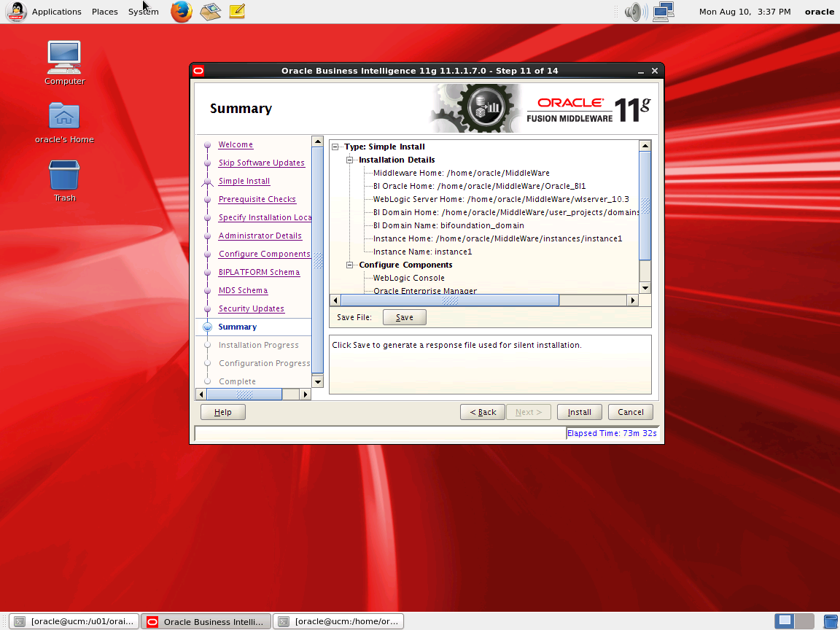This screenshot has height=630, width=840.
Task: Switch to the [oracle@ucm:/home/or... terminal window
Action: point(338,621)
